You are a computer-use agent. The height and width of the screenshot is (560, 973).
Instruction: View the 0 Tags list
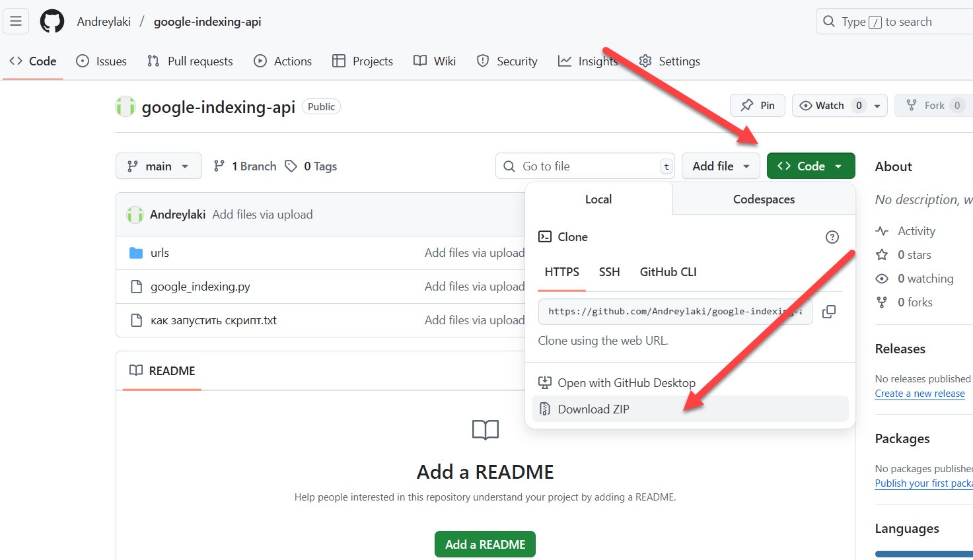[x=311, y=166]
